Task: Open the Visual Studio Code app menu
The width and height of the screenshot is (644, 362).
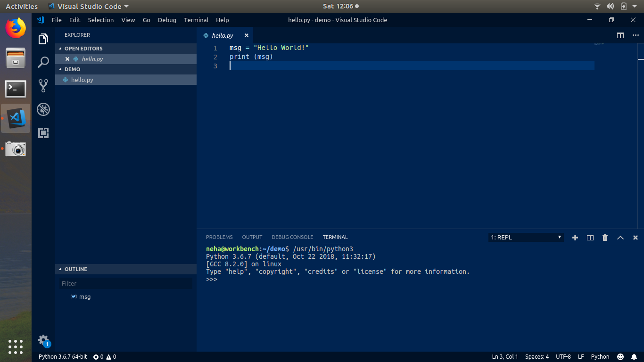Action: [89, 7]
